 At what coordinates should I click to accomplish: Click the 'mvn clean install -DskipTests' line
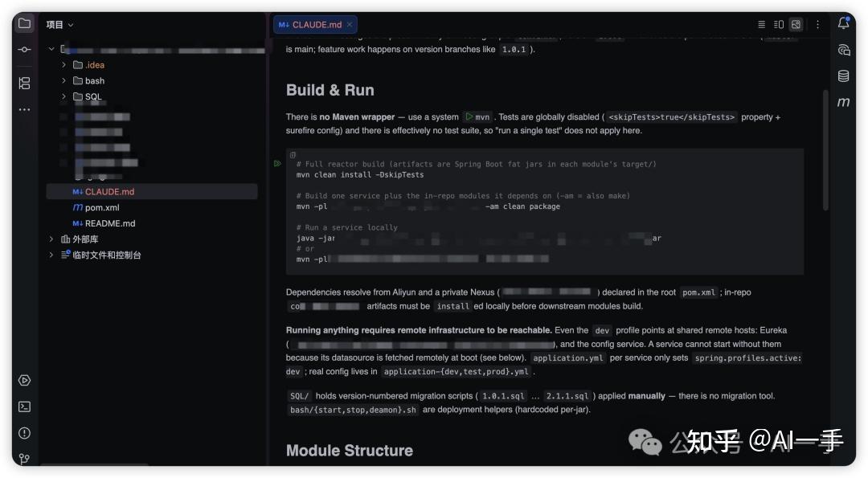pyautogui.click(x=360, y=175)
